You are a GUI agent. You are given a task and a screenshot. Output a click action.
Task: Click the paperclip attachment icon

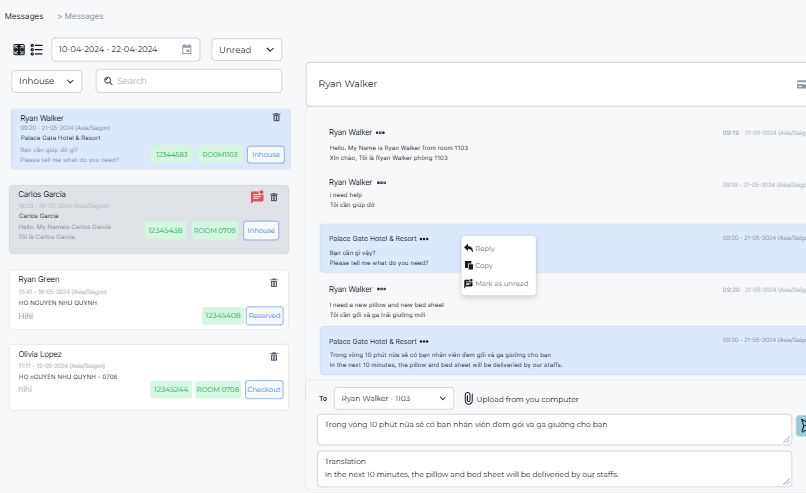click(x=468, y=398)
